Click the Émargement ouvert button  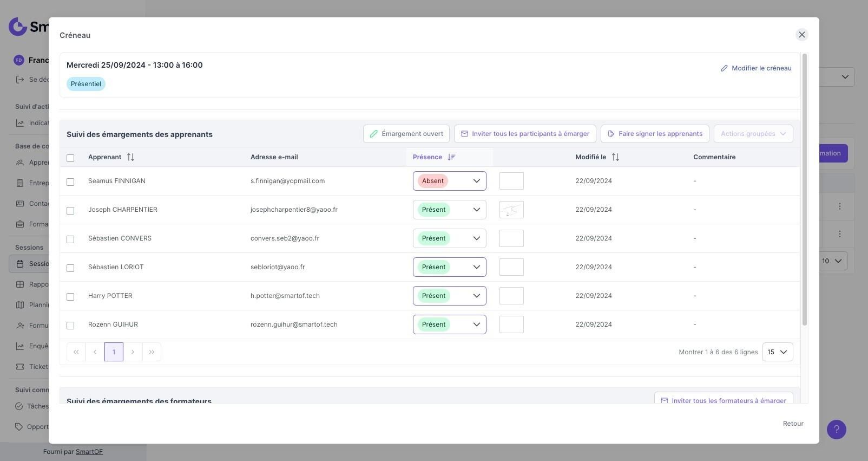tap(406, 134)
